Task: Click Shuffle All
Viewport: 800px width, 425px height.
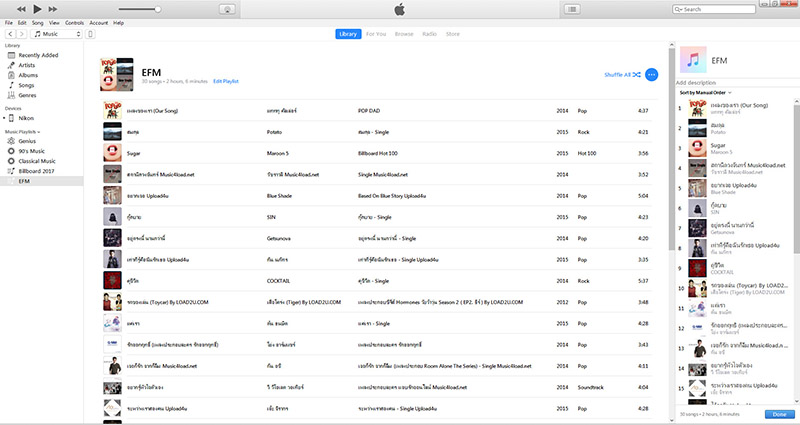Action: [x=622, y=74]
